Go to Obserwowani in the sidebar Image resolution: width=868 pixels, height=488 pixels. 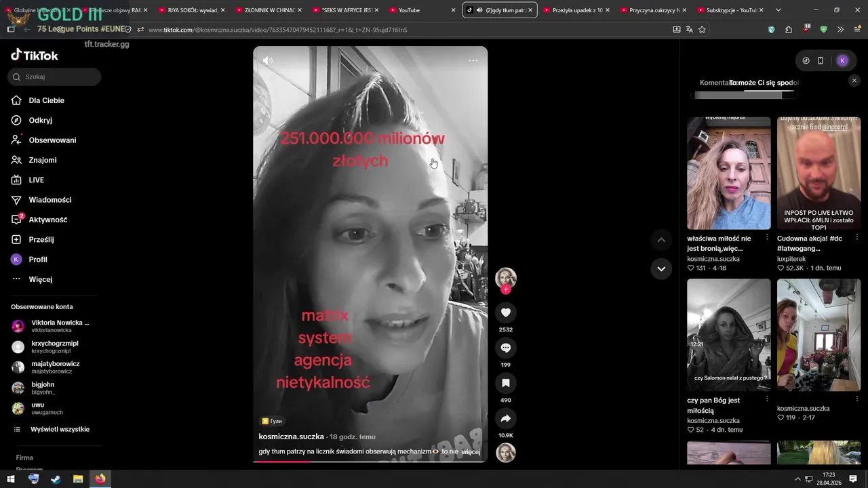[x=44, y=140]
